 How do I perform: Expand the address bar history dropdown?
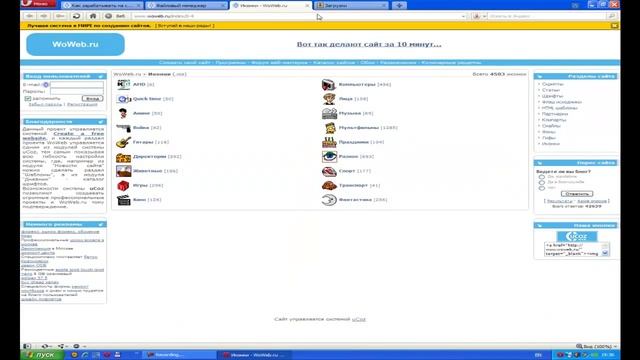click(x=463, y=16)
